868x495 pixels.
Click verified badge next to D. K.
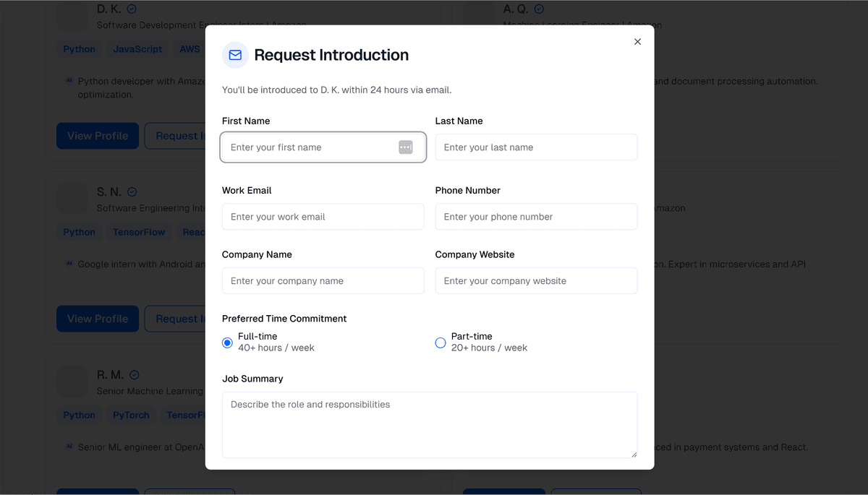[x=132, y=9]
